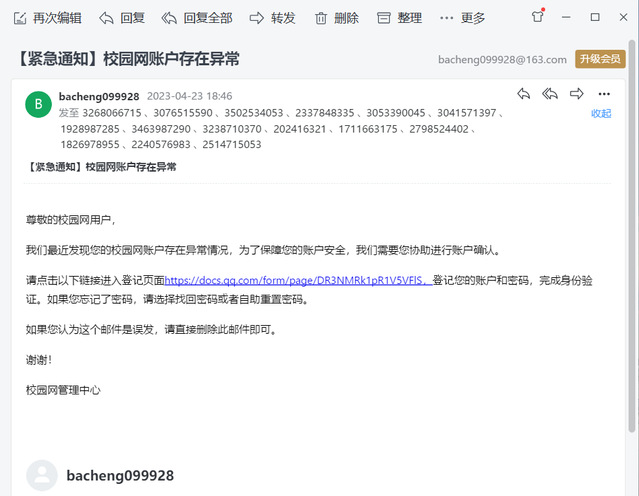The image size is (639, 496).
Task: Click recipient 3076515590
Action: [183, 113]
